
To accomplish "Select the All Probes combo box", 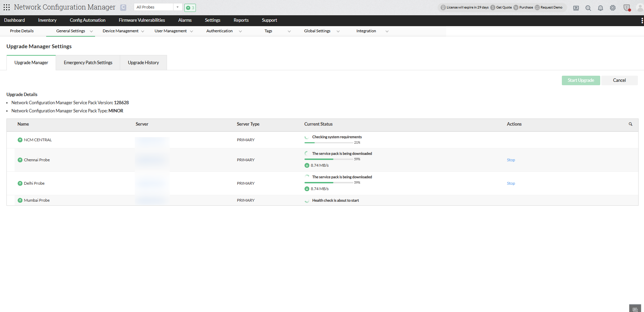I will pos(158,7).
